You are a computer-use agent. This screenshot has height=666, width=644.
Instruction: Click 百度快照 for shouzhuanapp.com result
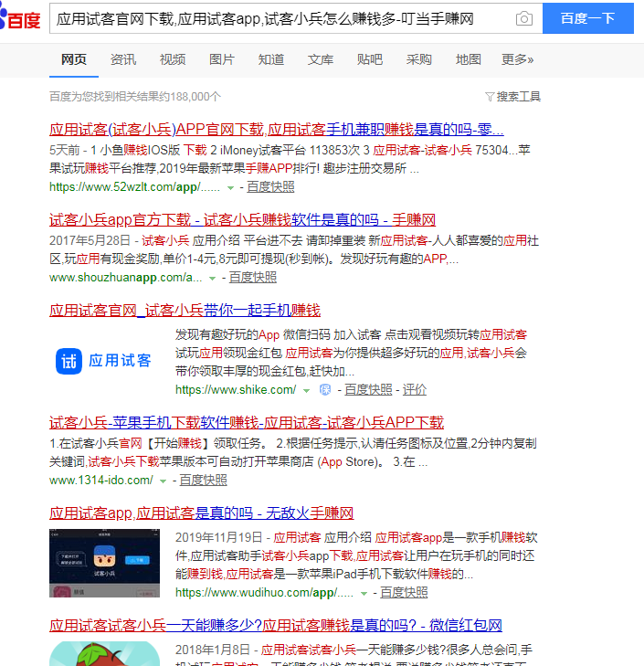click(x=252, y=278)
